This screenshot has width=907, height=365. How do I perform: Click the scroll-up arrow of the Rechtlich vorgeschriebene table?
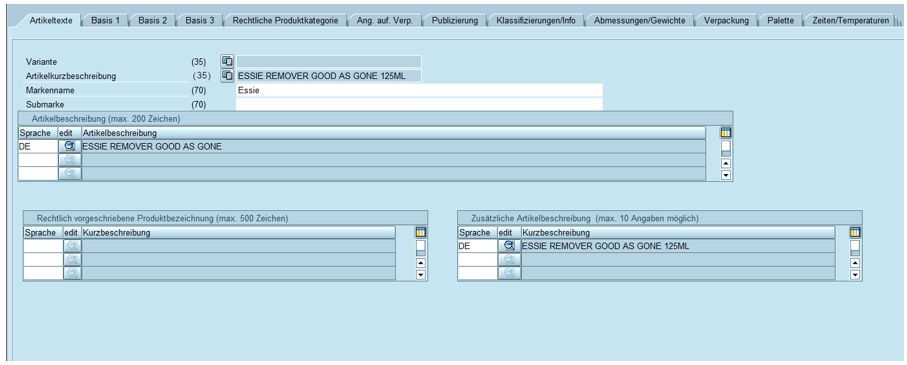421,263
